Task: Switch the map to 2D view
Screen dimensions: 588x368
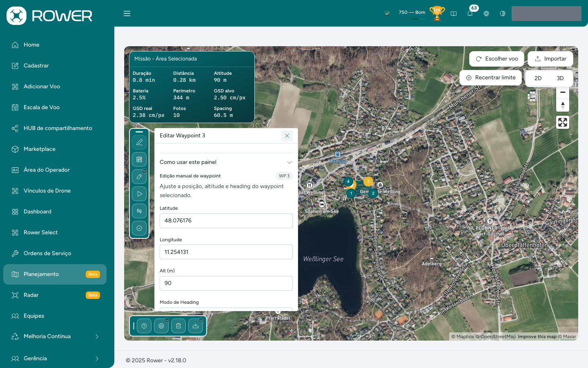Action: [538, 78]
